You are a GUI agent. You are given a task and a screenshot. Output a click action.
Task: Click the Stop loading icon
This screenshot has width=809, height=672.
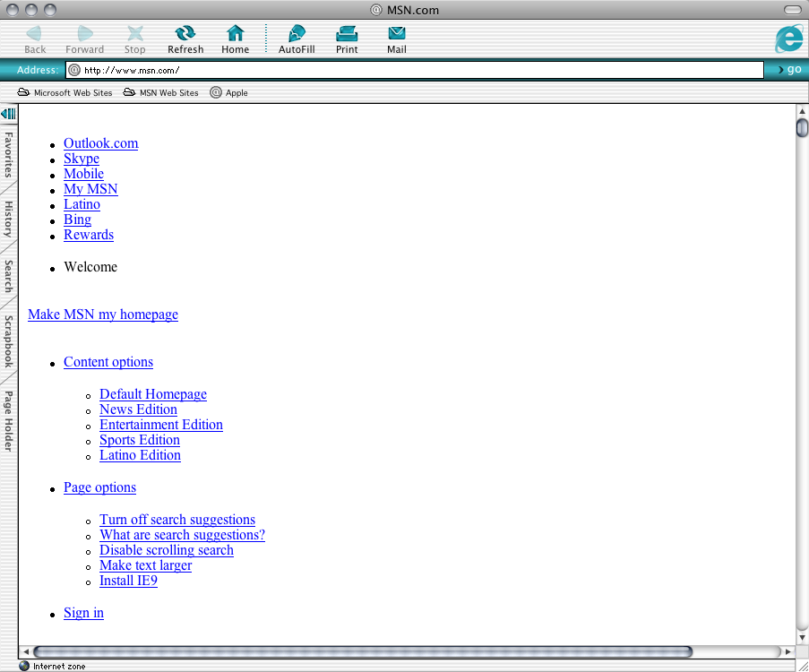point(135,34)
